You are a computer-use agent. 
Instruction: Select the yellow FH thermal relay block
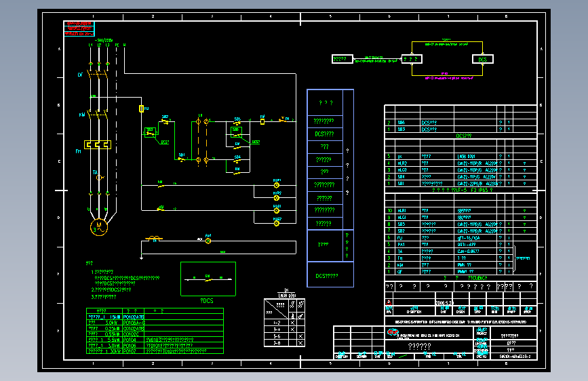pos(98,145)
